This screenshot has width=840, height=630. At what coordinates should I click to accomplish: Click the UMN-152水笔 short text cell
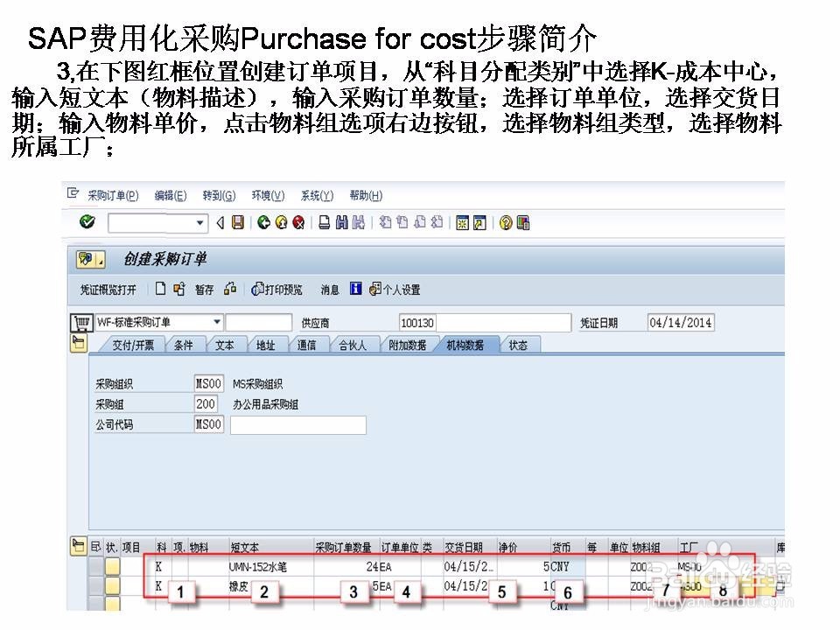tap(271, 566)
